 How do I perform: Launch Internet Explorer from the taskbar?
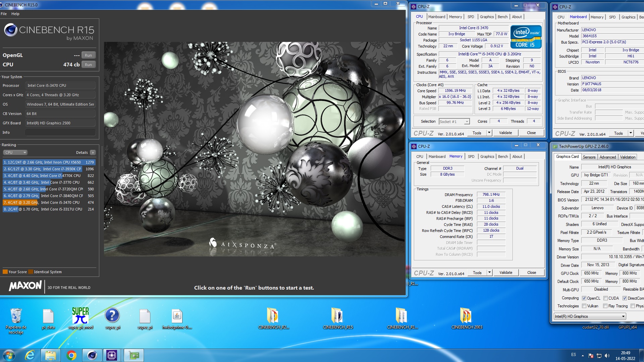point(30,355)
